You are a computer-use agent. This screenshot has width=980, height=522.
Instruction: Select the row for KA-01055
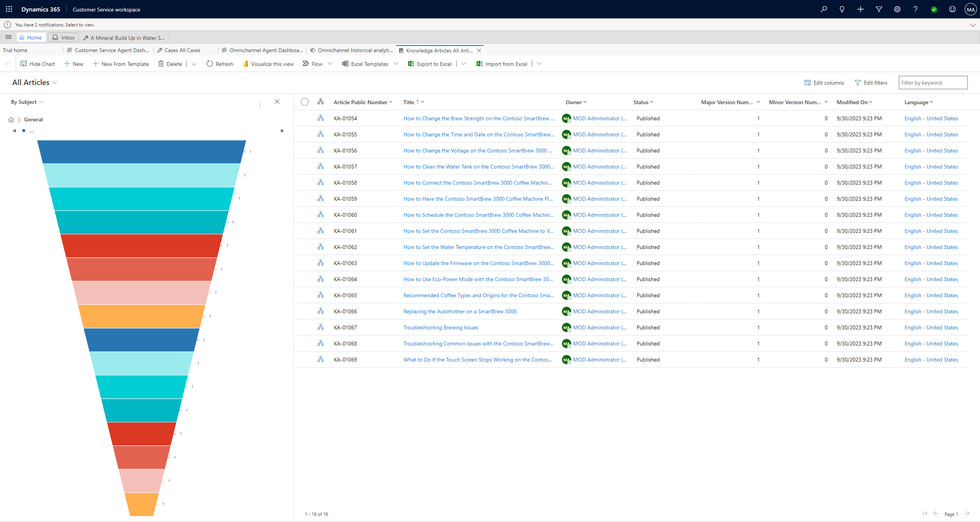632,134
